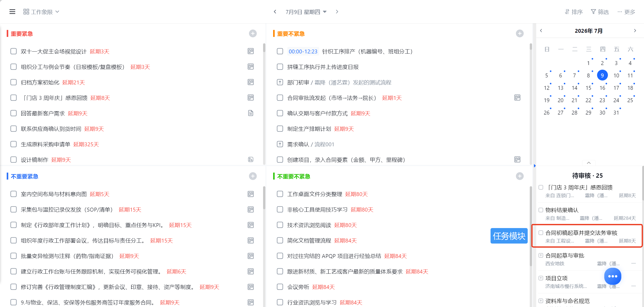Viewport: 644px width, 307px height.
Task: Select July 1 in calendar
Action: click(x=588, y=63)
